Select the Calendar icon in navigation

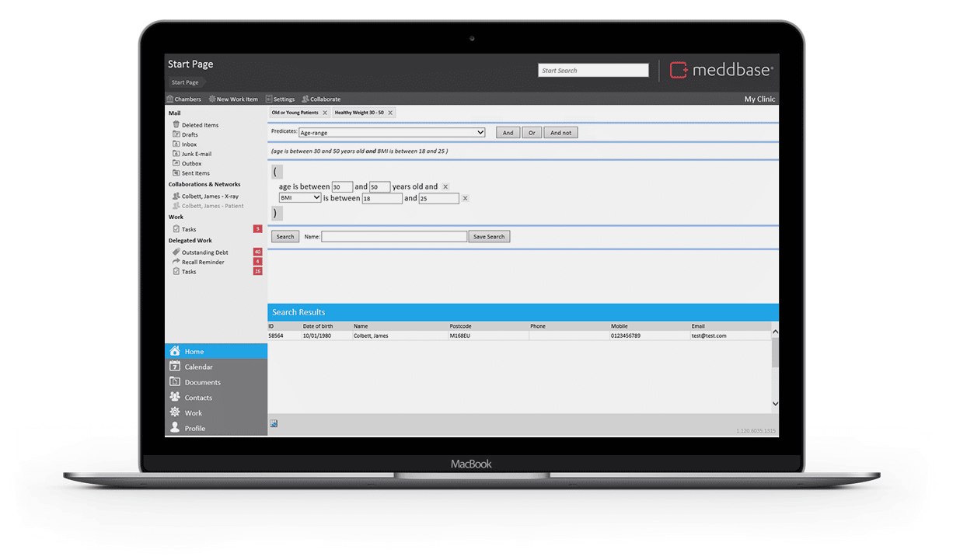175,367
